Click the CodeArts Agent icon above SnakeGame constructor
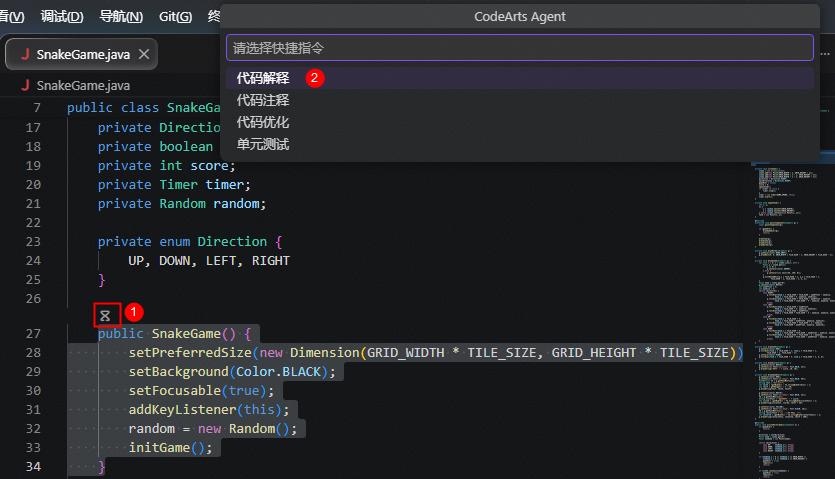The height and width of the screenshot is (479, 835). 105,315
